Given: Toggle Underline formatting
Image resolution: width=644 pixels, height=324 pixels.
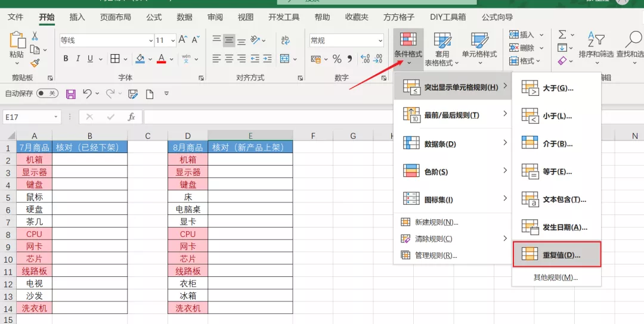Looking at the screenshot, I should tap(90, 59).
